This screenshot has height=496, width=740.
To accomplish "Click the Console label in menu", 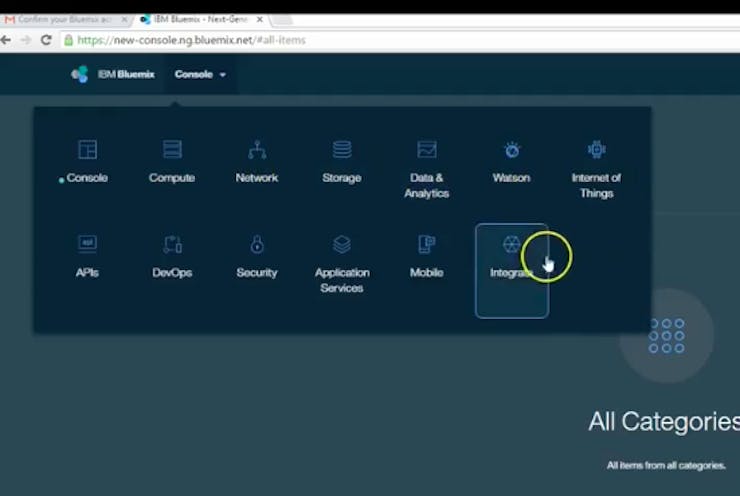I will (87, 178).
